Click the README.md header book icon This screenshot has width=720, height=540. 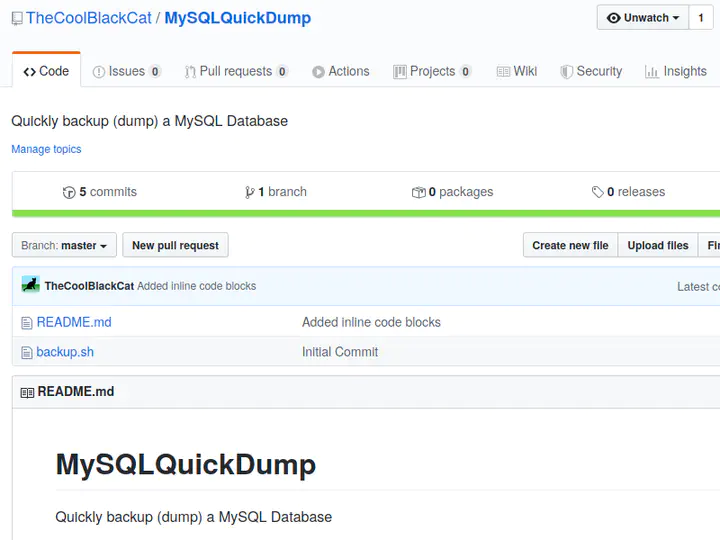(27, 393)
